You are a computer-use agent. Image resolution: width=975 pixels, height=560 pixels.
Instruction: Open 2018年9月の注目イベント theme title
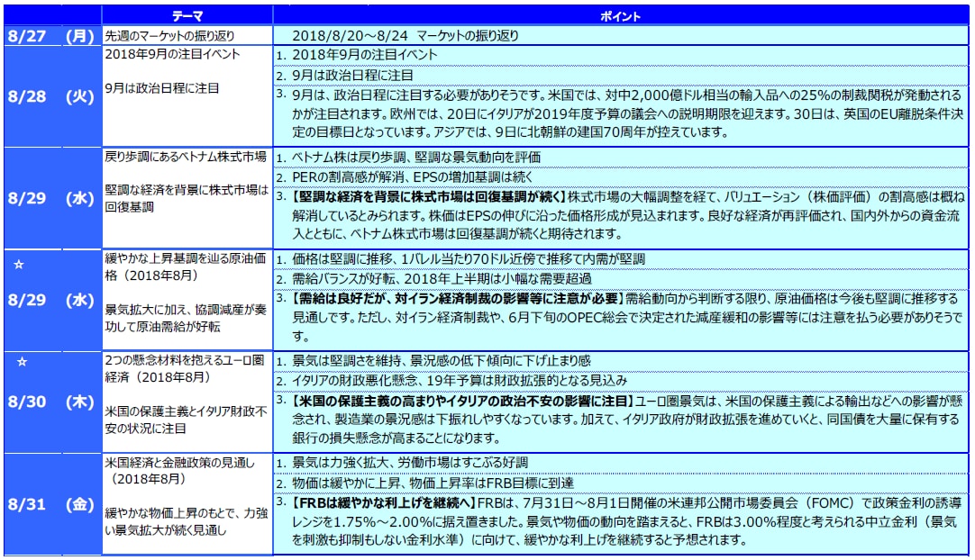click(173, 54)
